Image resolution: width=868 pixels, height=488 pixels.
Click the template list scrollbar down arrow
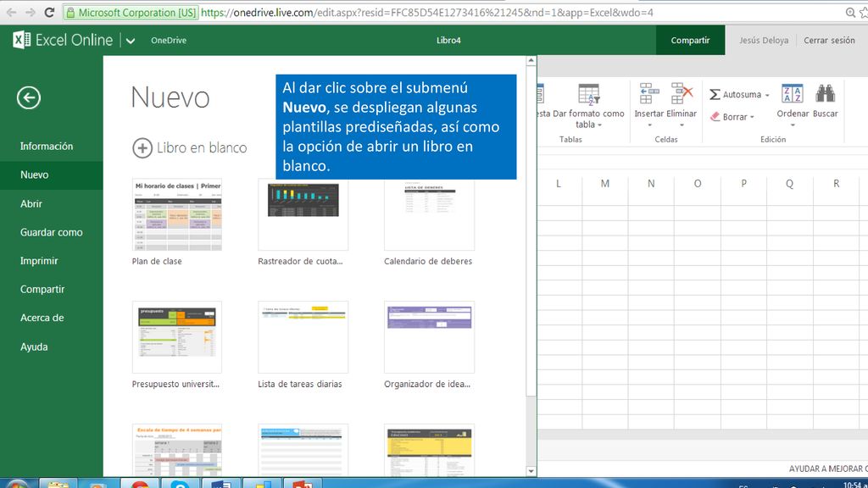[531, 471]
